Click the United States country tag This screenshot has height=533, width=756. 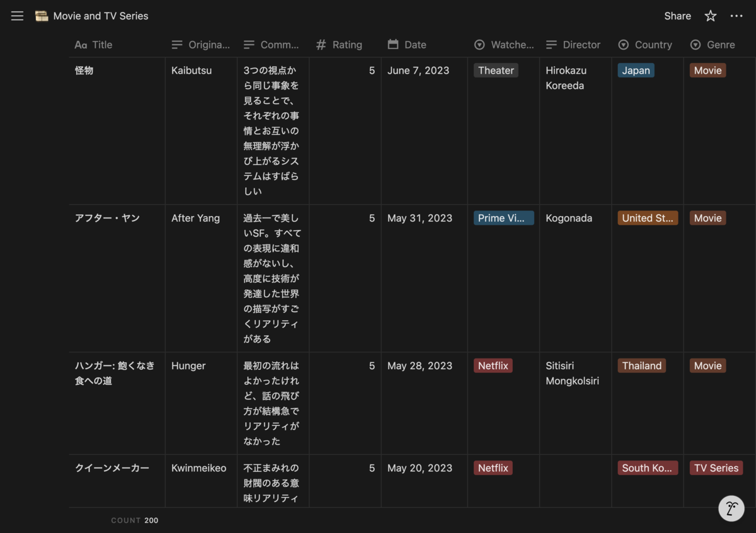tap(648, 218)
